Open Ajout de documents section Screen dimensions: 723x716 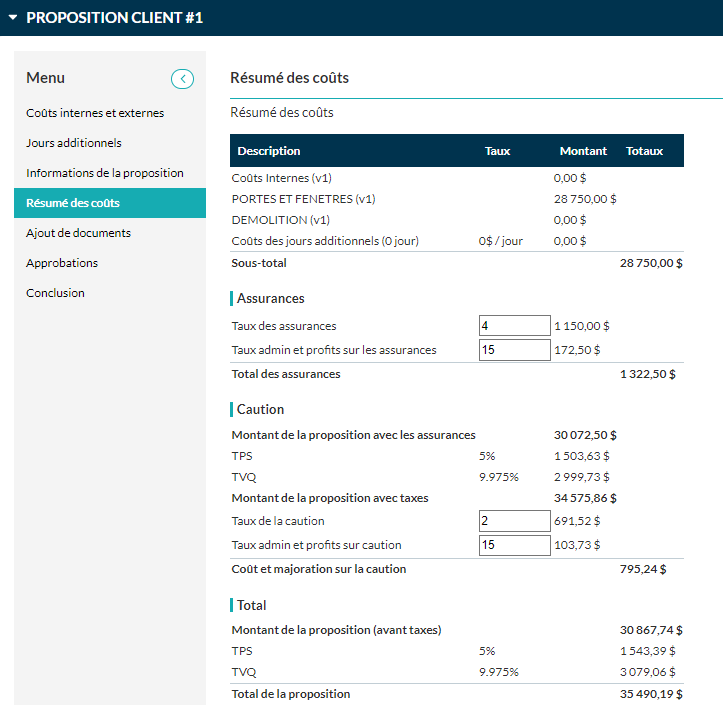[x=78, y=233]
